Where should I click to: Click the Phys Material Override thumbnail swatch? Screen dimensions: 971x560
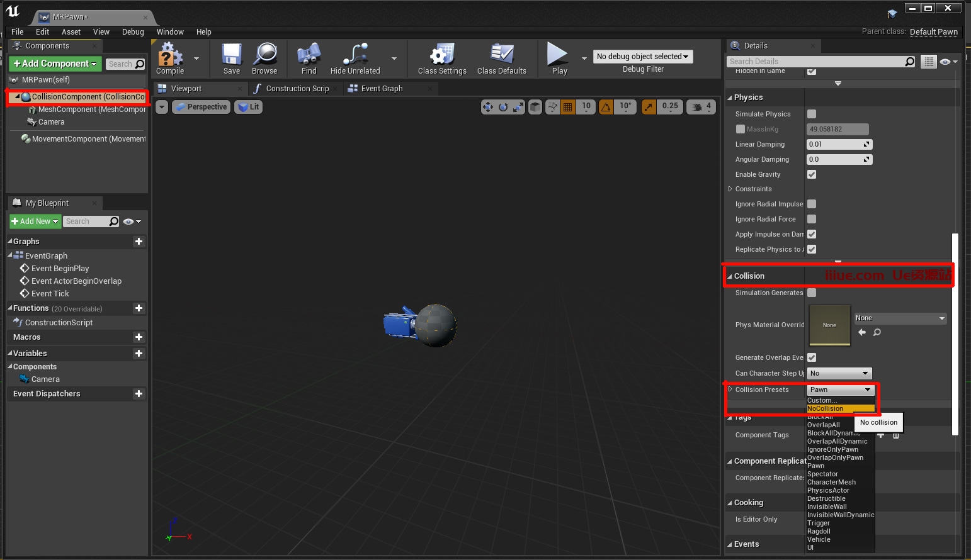829,325
